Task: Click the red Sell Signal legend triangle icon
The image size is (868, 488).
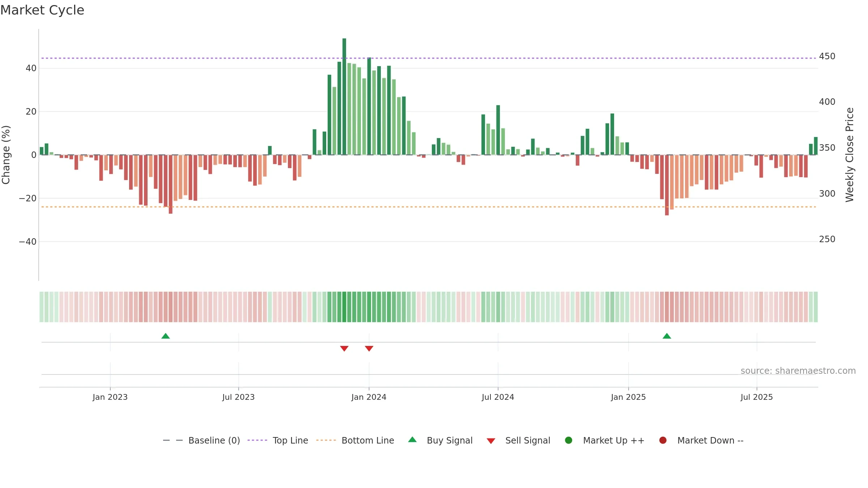Action: (491, 441)
